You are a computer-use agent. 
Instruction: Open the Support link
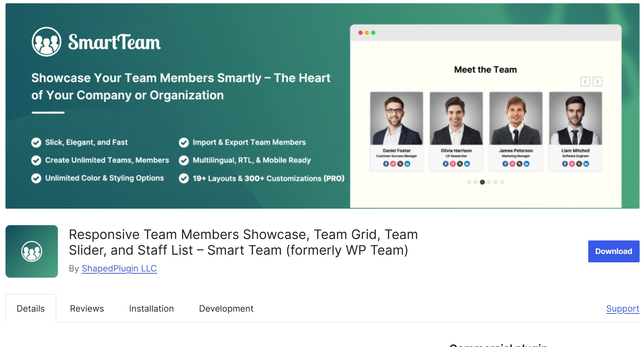[622, 309]
